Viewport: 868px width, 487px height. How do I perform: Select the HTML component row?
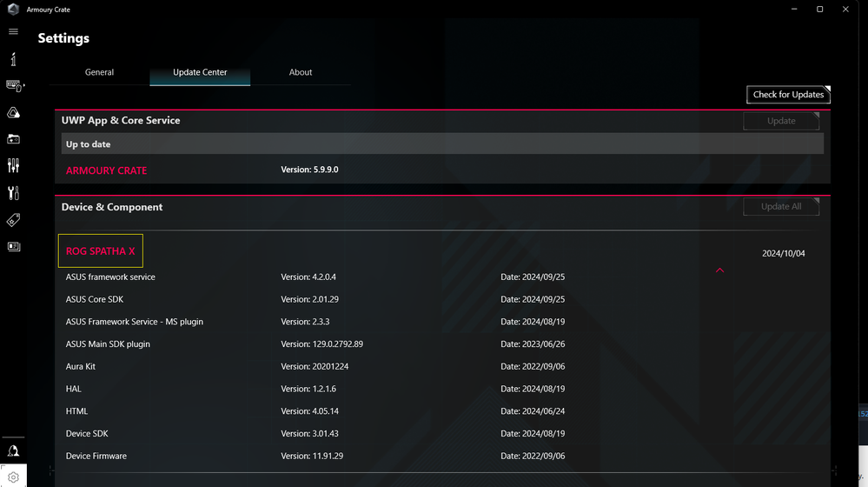click(x=442, y=411)
